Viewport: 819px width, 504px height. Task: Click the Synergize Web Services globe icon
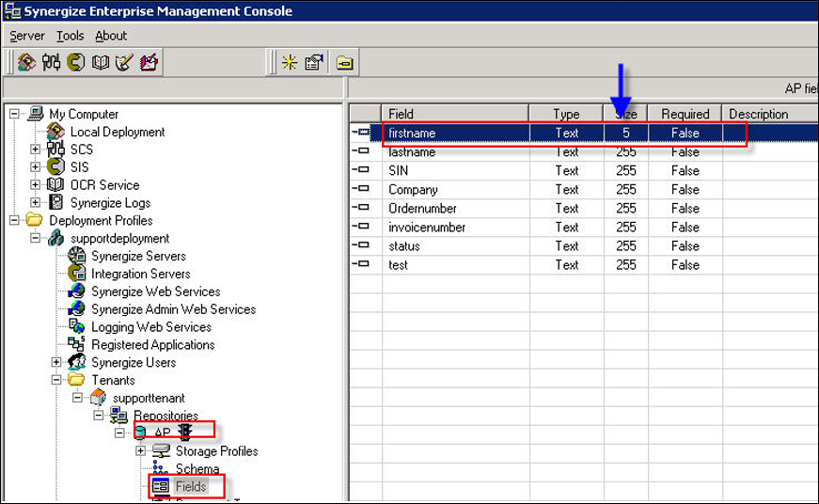point(77,291)
